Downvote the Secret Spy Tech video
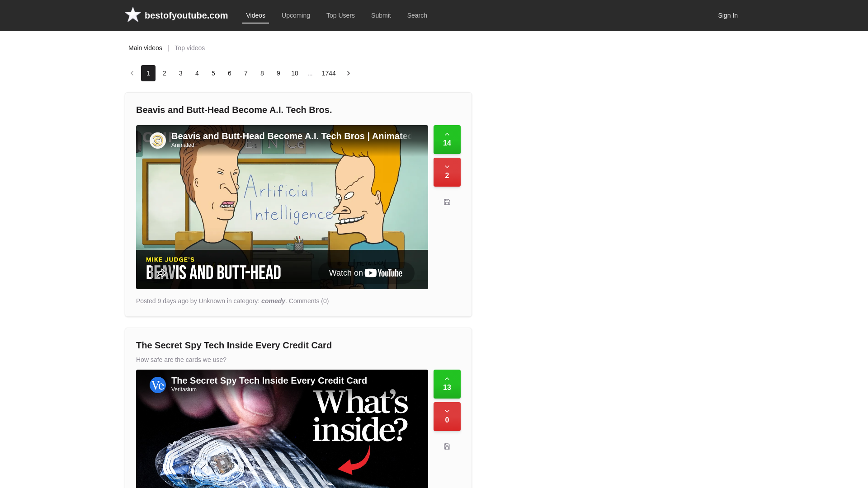 pyautogui.click(x=447, y=417)
